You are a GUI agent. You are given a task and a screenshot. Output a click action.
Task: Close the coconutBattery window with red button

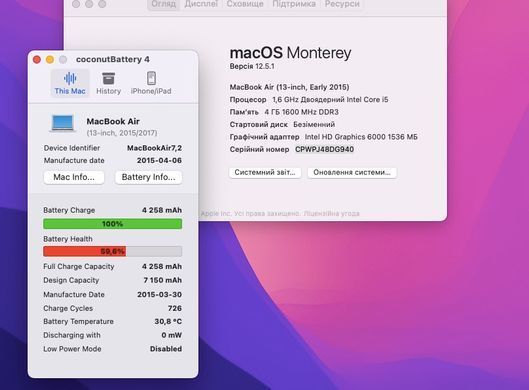click(x=37, y=60)
